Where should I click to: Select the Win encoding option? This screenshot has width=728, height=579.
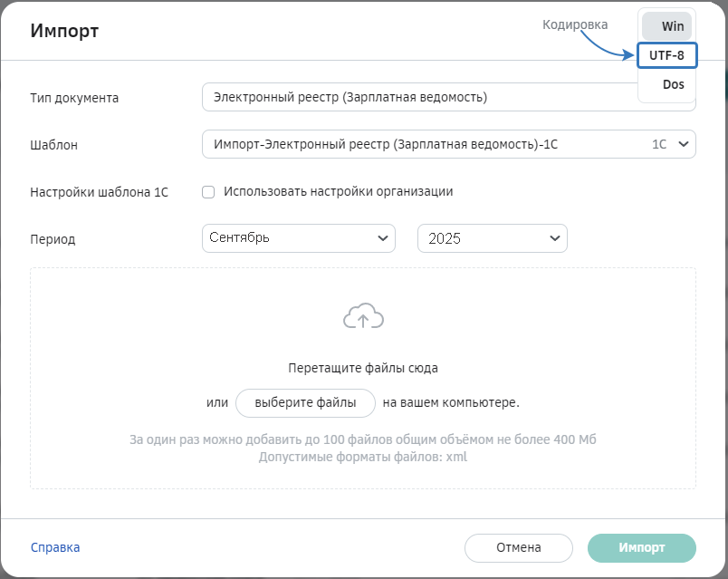coord(667,26)
